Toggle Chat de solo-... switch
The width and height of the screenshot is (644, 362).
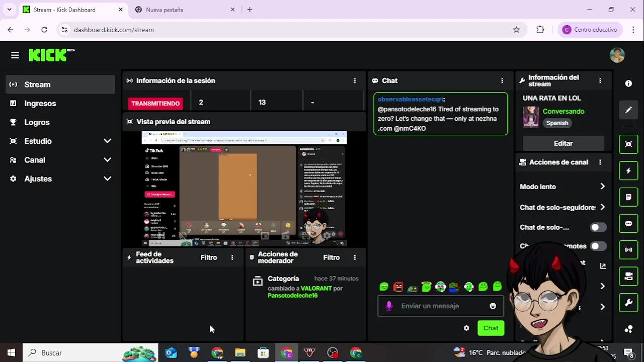pos(598,227)
